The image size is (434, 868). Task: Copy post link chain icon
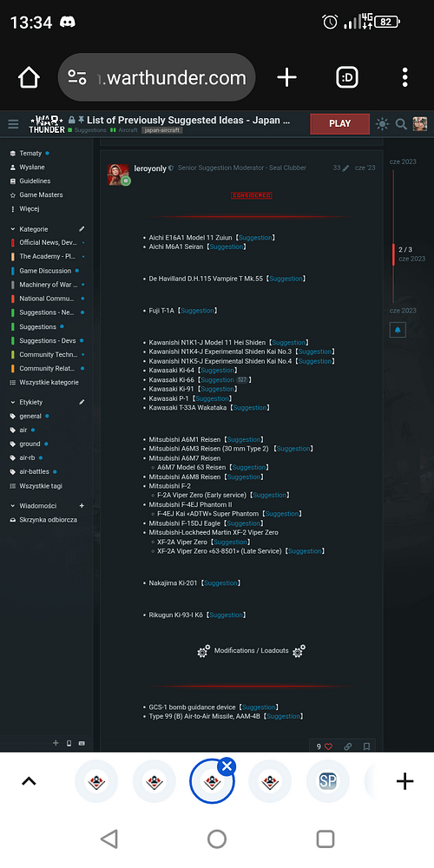pos(348,746)
